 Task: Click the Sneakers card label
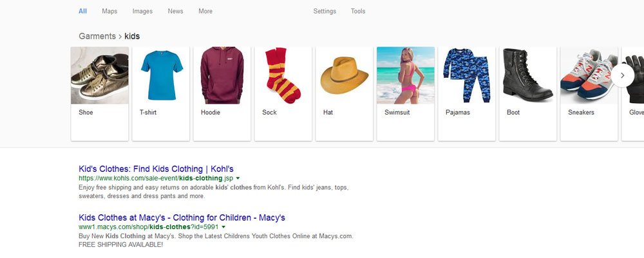(x=581, y=113)
